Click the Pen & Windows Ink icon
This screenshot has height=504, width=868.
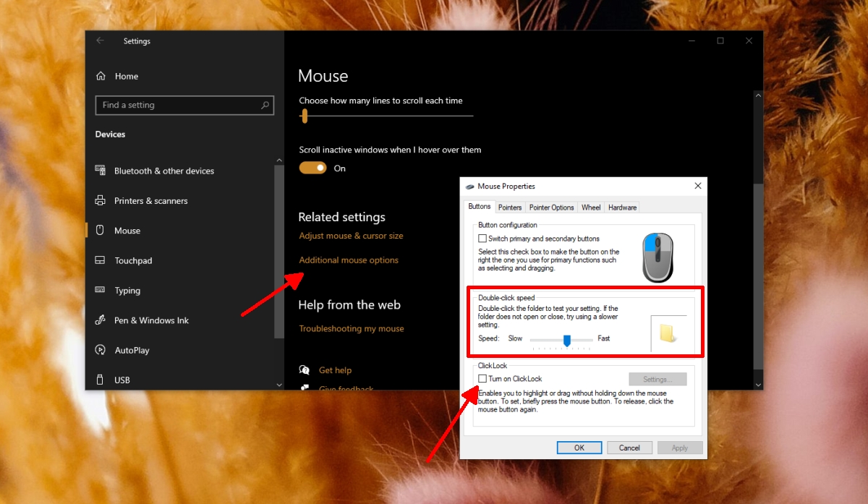pyautogui.click(x=100, y=320)
